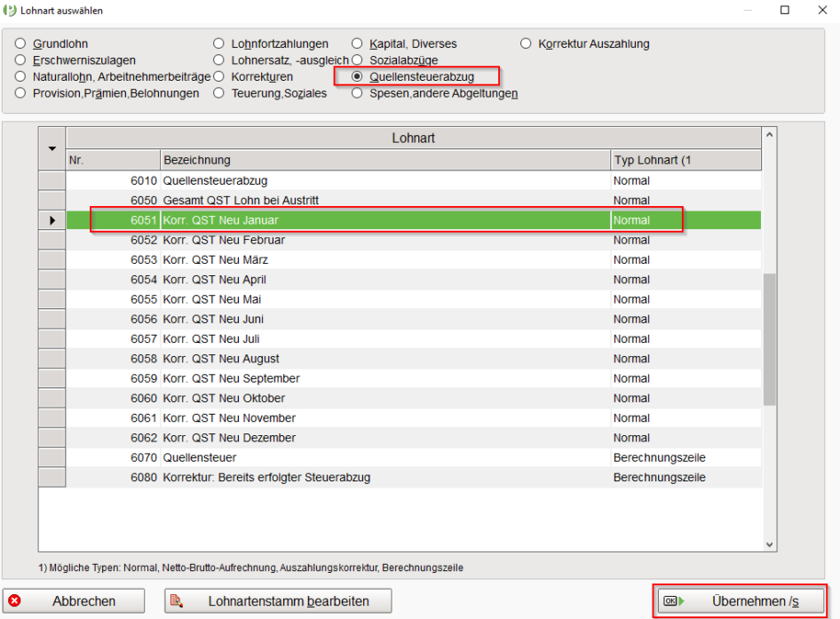
Task: Select row 6050 Gesamt QST Lohn bei Austritt
Action: click(413, 201)
